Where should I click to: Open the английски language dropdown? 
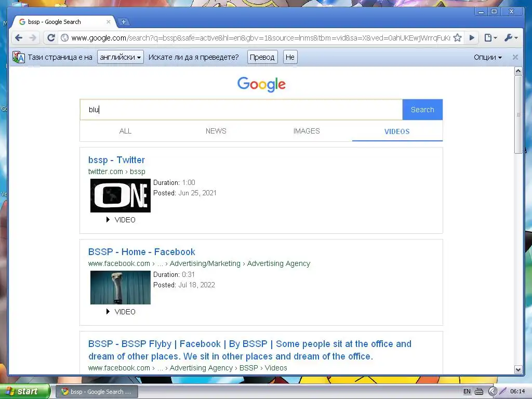coord(121,57)
